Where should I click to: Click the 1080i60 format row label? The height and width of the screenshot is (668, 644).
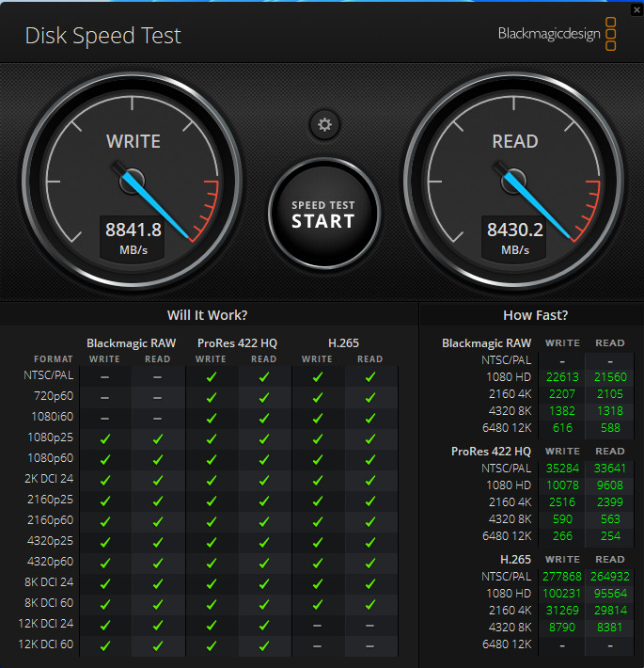tap(53, 417)
